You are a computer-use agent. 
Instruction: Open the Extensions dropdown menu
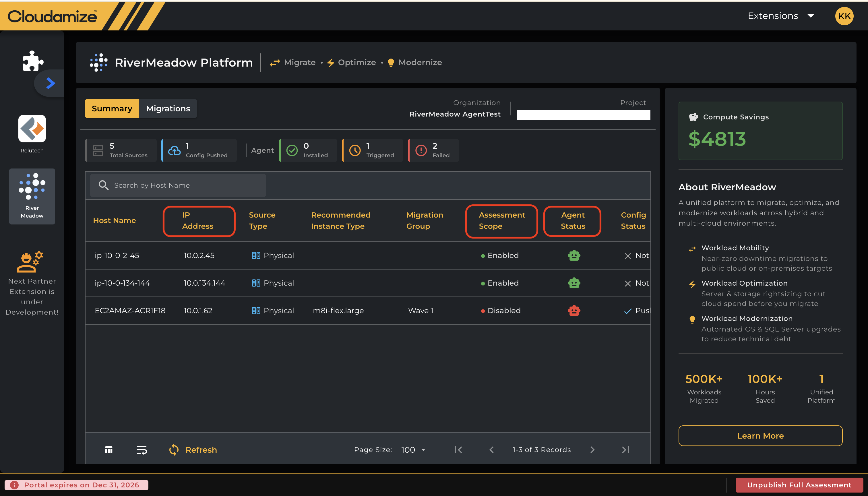pos(781,16)
